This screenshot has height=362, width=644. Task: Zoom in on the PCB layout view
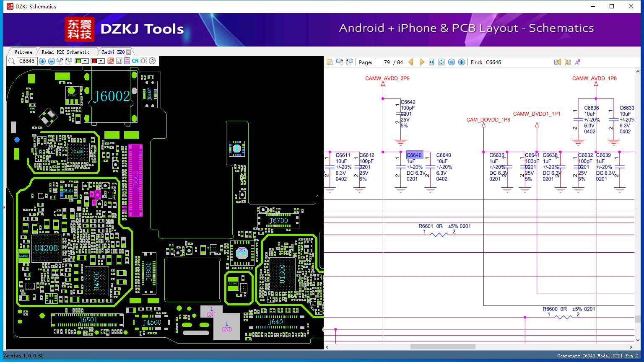42,61
